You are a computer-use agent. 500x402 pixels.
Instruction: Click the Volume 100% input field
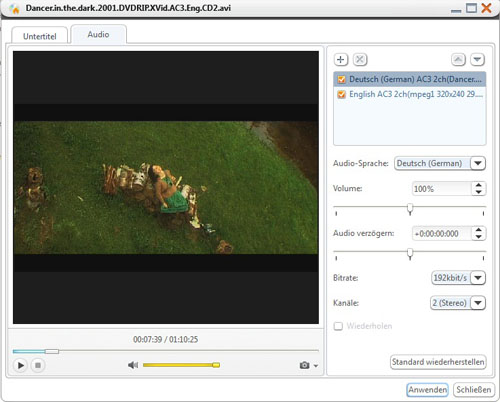click(442, 189)
